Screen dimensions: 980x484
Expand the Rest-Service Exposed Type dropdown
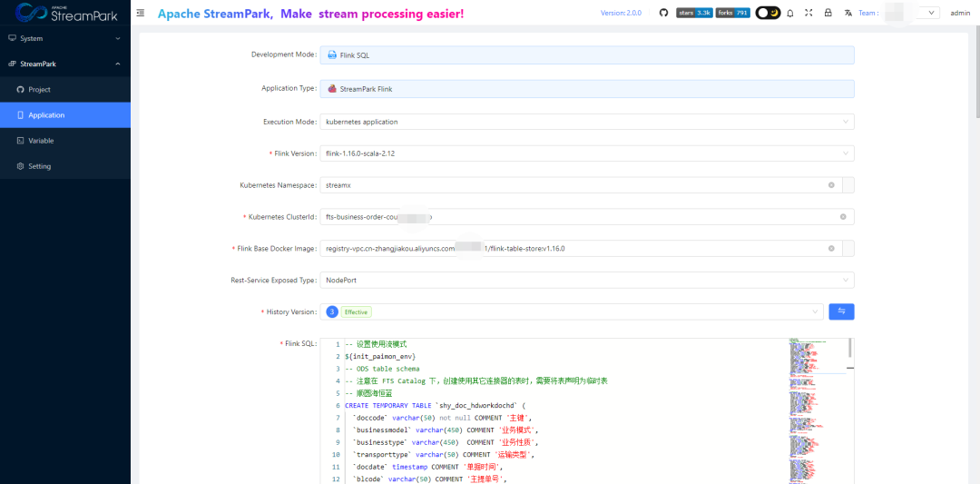(x=586, y=281)
